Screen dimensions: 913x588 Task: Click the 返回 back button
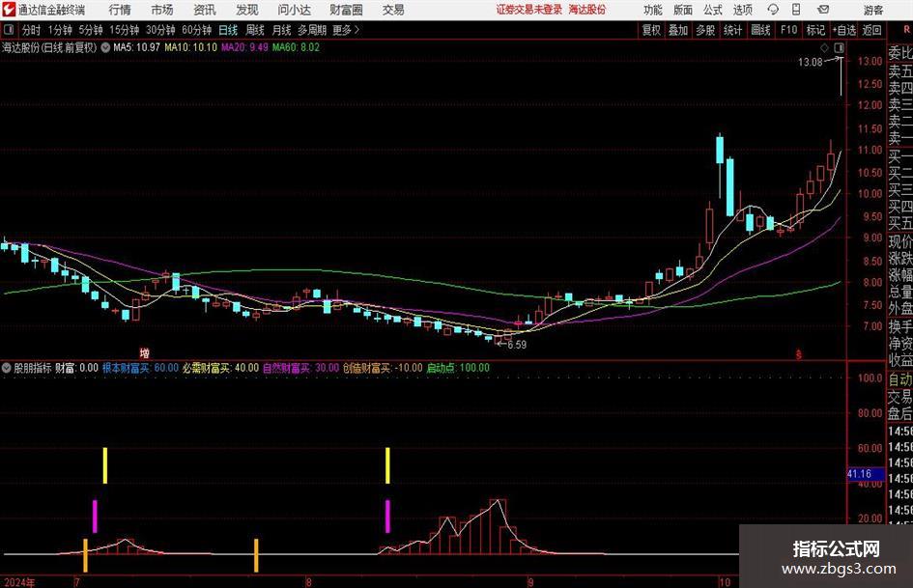(x=871, y=30)
